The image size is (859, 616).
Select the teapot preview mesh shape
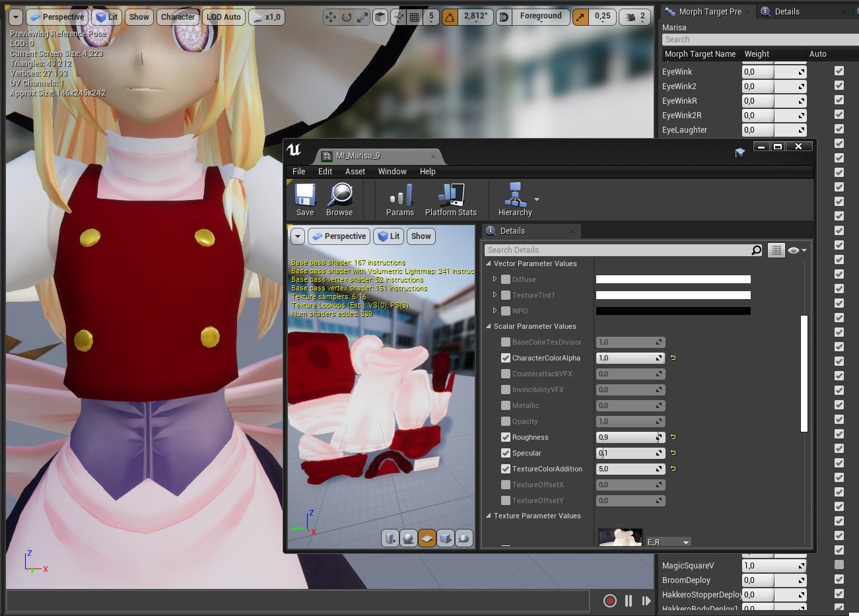tap(464, 538)
